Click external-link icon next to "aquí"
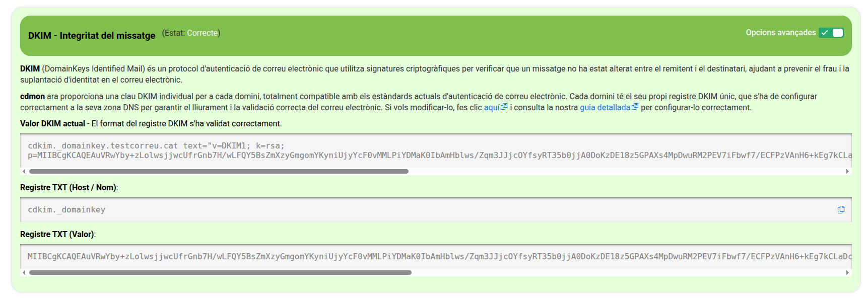This screenshot has height=301, width=868. pos(504,107)
